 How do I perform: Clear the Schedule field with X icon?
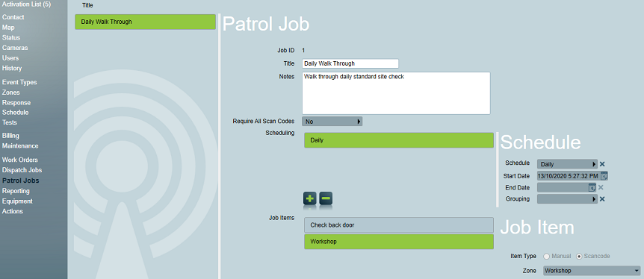(602, 164)
